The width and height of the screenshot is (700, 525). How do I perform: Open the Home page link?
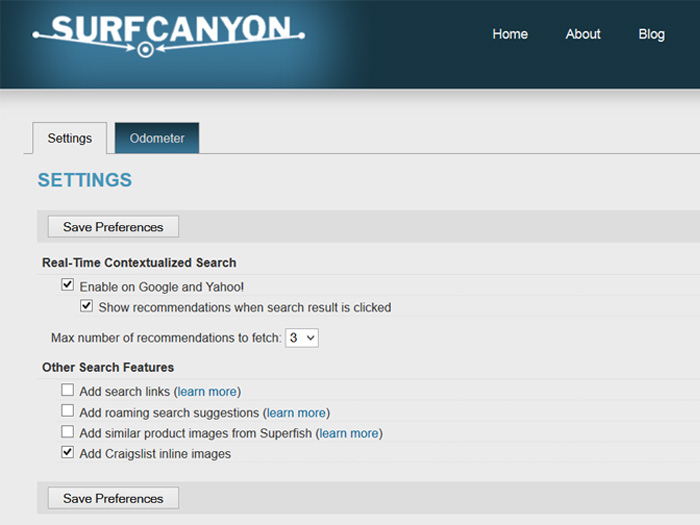pos(510,34)
